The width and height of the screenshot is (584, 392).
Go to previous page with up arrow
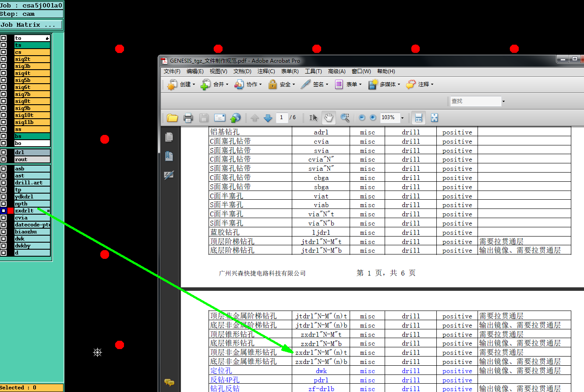tap(255, 118)
